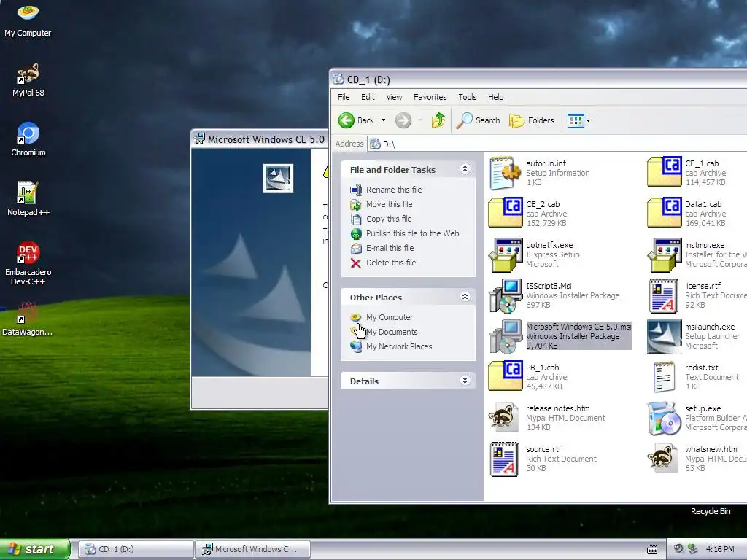Click Recycle Bin desktop label
Image resolution: width=747 pixels, height=560 pixels.
[x=711, y=511]
